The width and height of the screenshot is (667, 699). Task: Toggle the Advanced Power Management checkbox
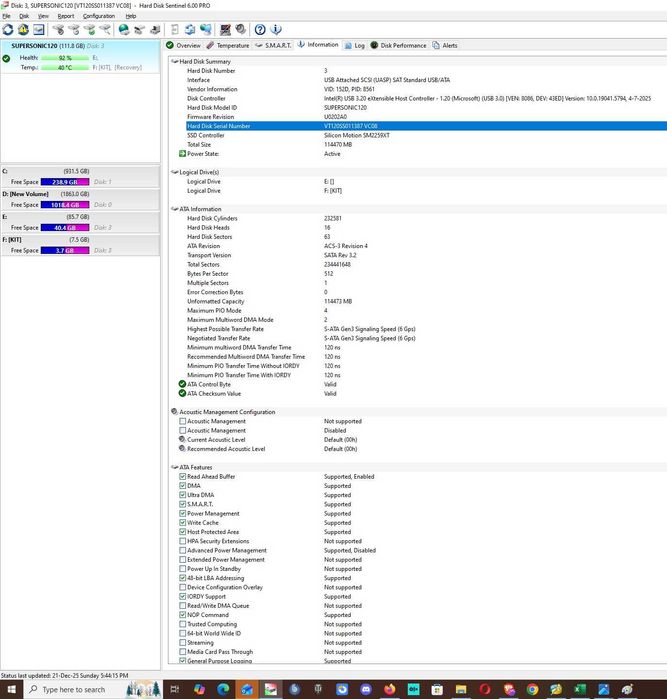[182, 551]
